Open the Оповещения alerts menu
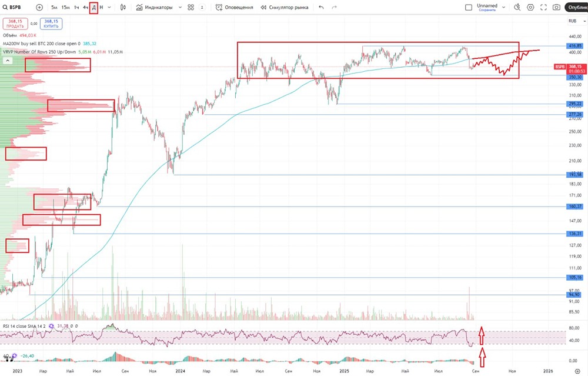This screenshot has width=588, height=376. coord(235,7)
